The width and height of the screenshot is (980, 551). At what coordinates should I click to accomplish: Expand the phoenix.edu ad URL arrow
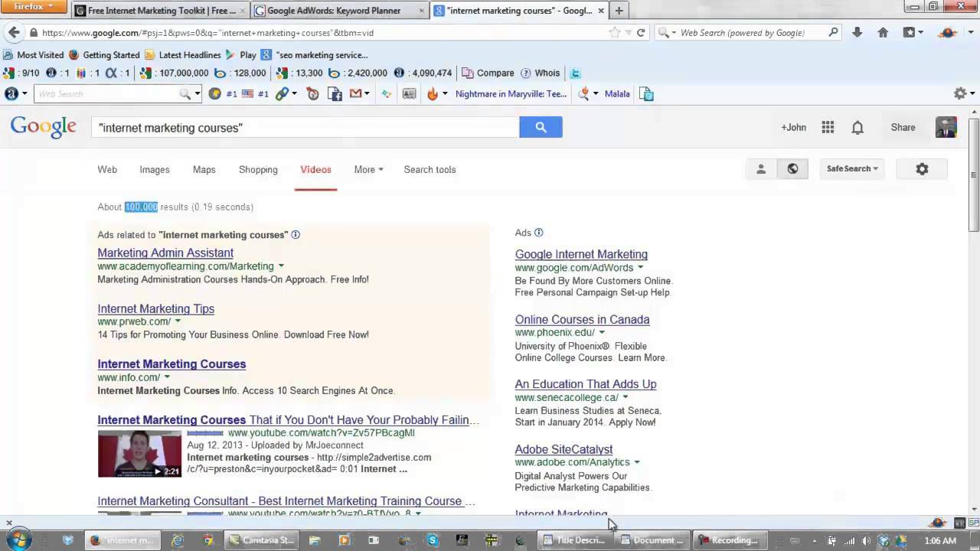pos(602,332)
